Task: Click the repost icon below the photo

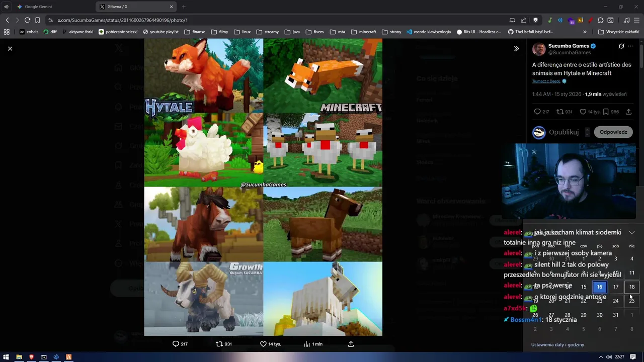Action: tap(219, 344)
